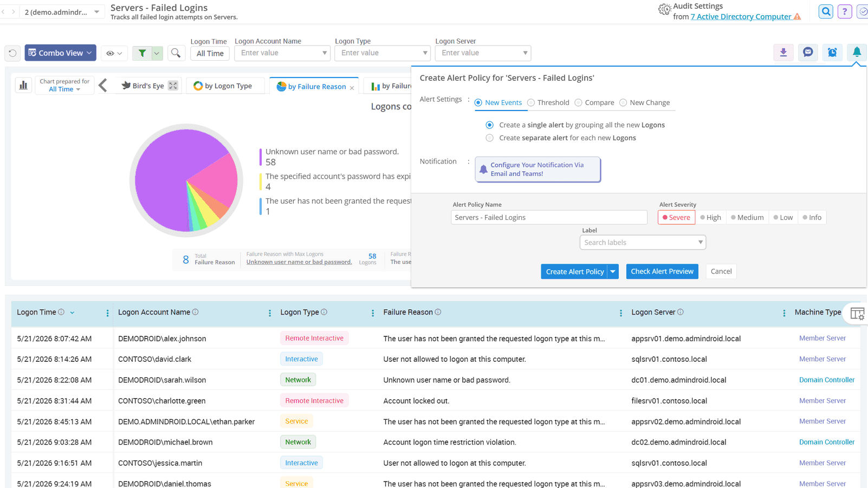This screenshot has height=488, width=868.
Task: Click the Audit Settings gear icon
Action: [664, 10]
